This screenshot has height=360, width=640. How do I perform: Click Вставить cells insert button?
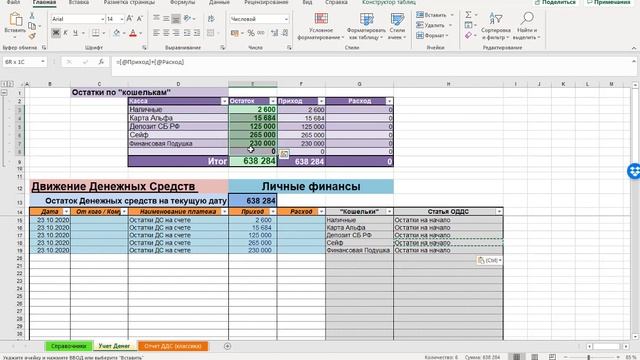(435, 15)
